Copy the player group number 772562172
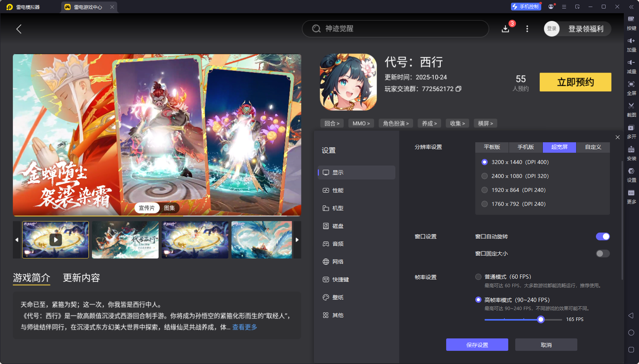Screen dimensions: 639x364 click(458, 89)
